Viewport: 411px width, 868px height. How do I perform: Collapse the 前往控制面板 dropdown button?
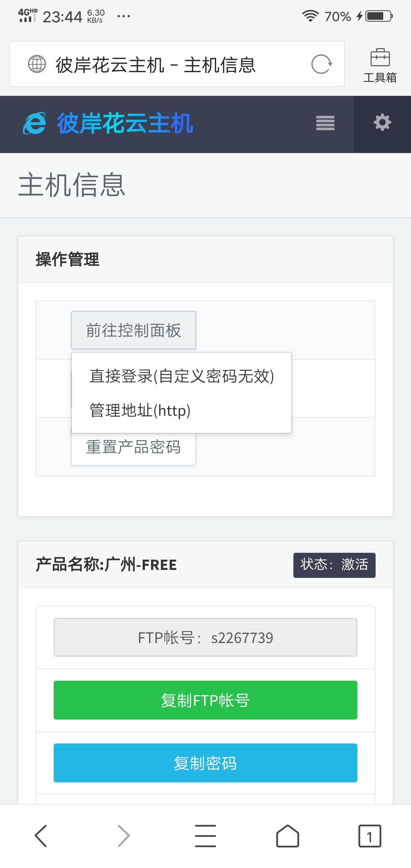click(x=134, y=330)
